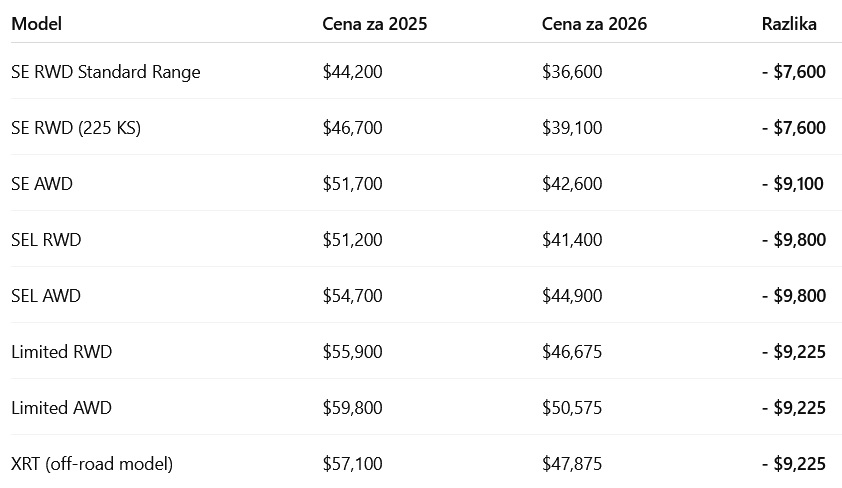The image size is (842, 488).
Task: Click the $44,200 price for 2025
Action: click(352, 72)
